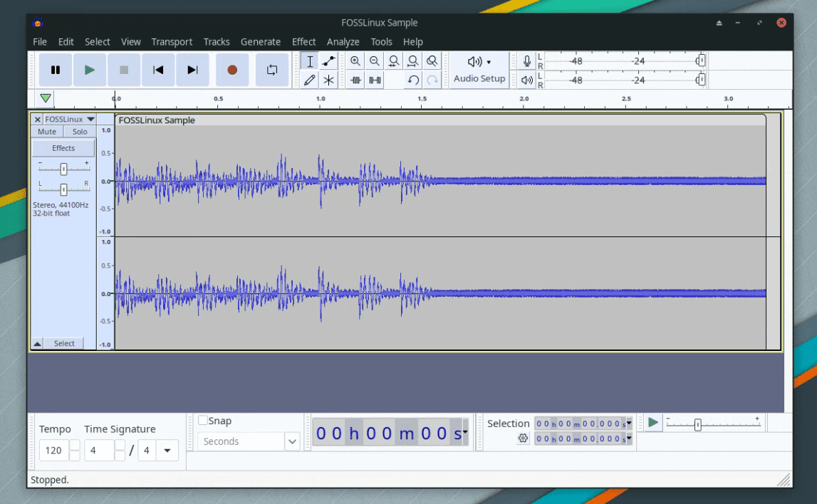Open the Tools menu
Image resolution: width=817 pixels, height=504 pixels.
(381, 42)
